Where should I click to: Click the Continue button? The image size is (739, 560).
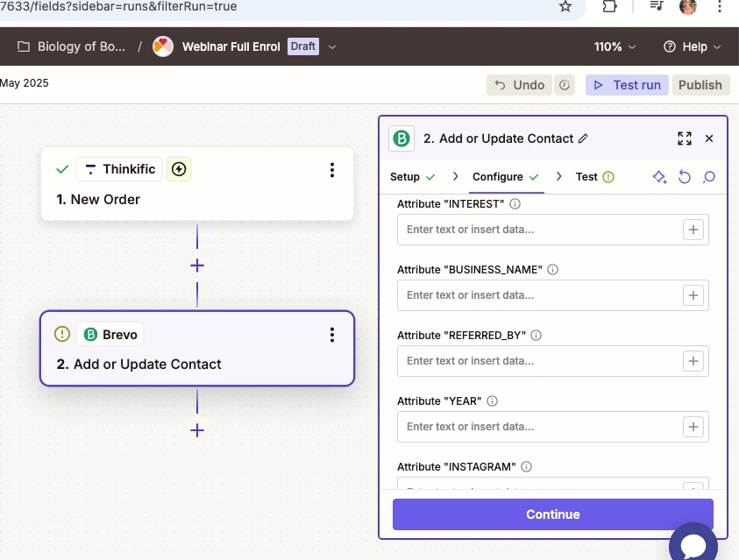pyautogui.click(x=553, y=514)
